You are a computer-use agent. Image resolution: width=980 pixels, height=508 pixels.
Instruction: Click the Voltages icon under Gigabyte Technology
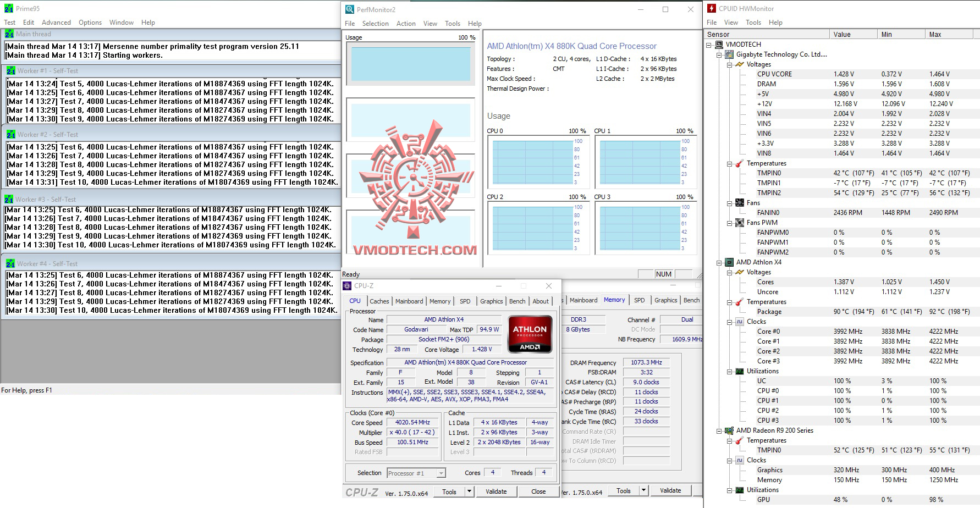pyautogui.click(x=740, y=64)
